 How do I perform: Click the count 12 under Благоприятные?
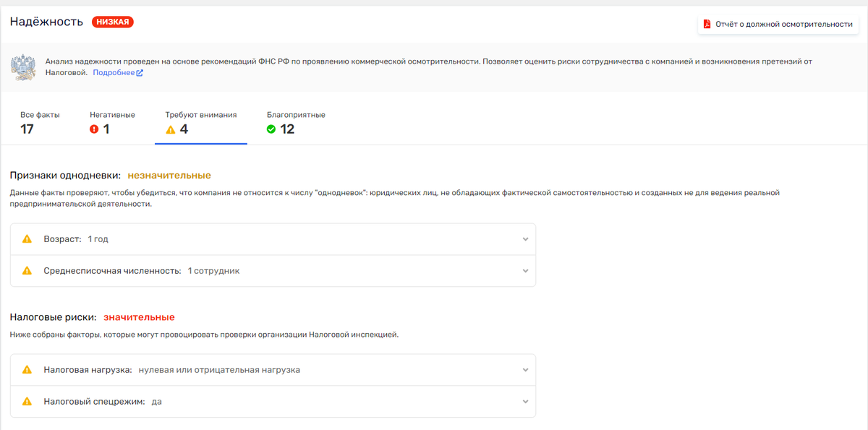click(x=287, y=129)
